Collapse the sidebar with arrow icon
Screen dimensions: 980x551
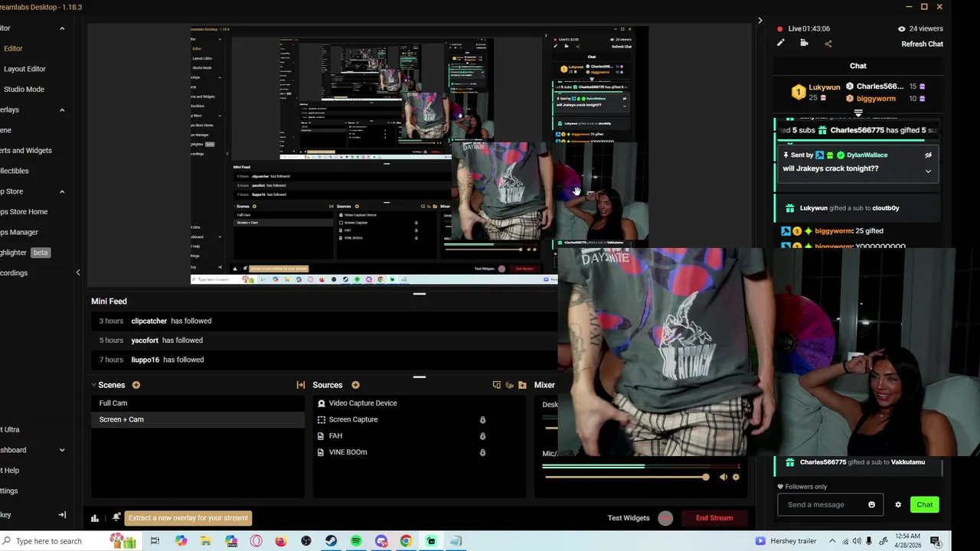[x=62, y=515]
